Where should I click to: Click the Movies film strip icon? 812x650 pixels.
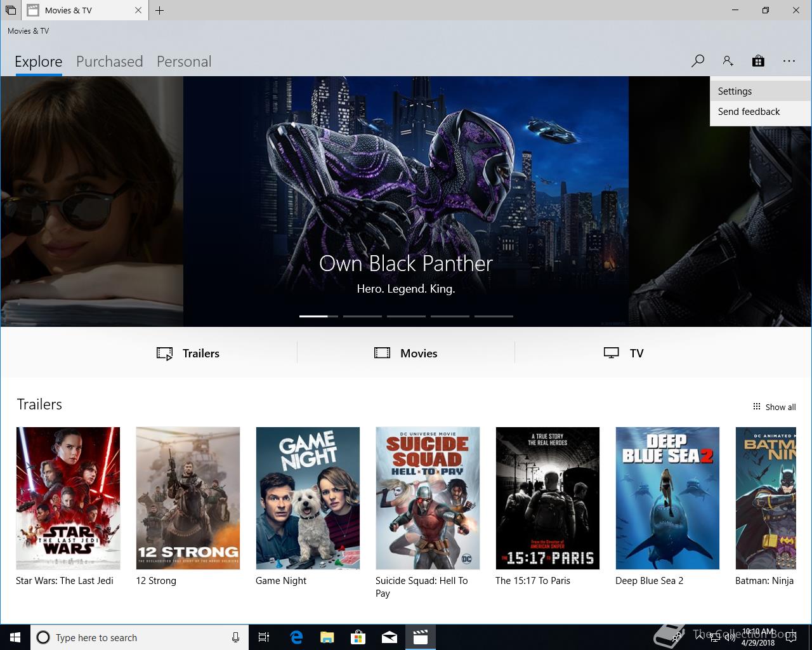[383, 353]
